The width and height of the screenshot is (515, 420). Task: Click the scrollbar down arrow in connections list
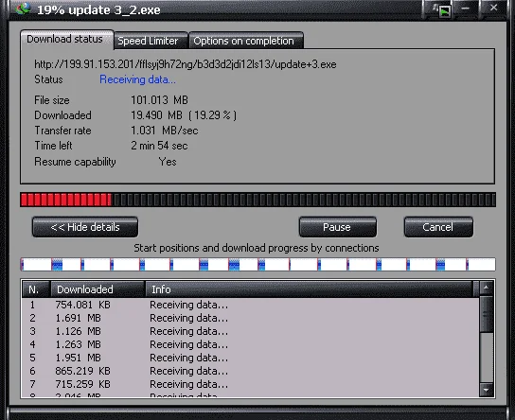(x=486, y=390)
